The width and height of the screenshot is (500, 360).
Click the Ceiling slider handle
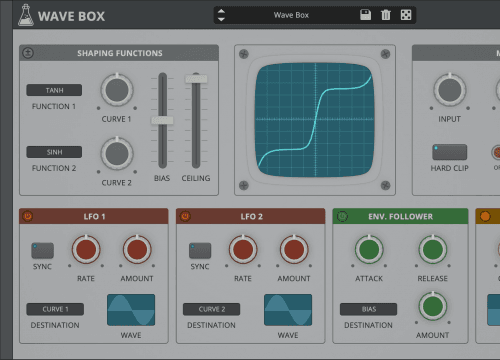(x=196, y=79)
